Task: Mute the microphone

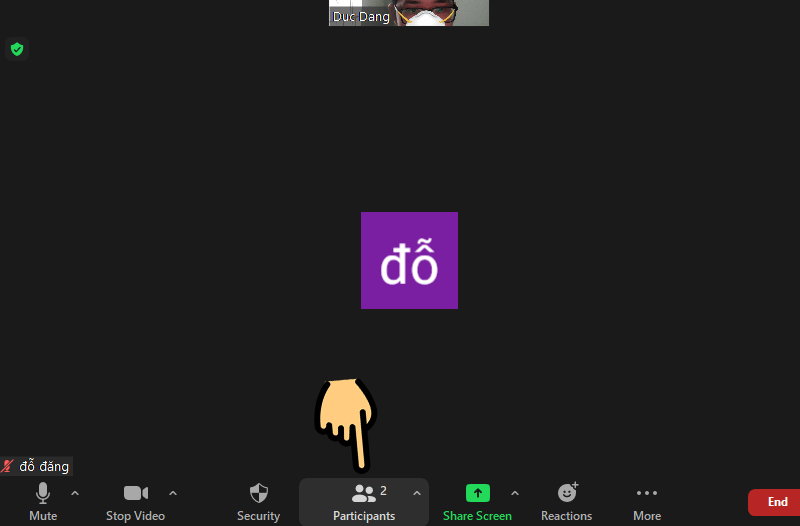Action: click(x=43, y=500)
